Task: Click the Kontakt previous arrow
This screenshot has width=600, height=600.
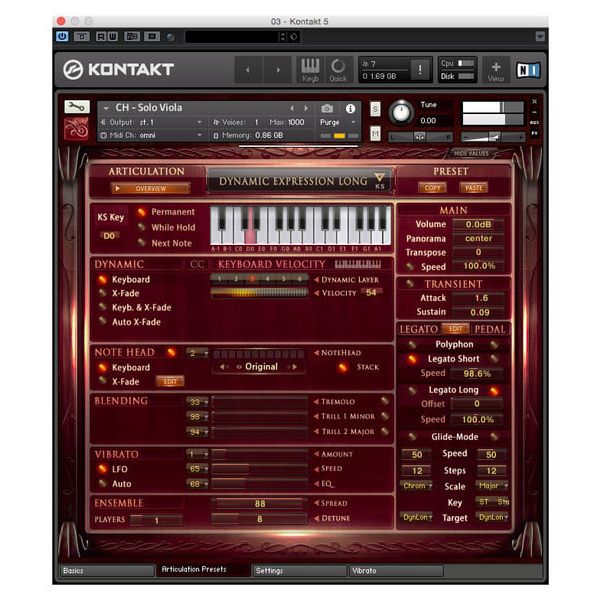Action: point(248,70)
